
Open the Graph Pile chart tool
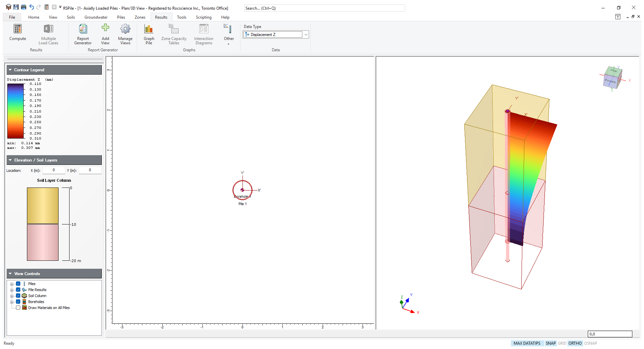(149, 29)
